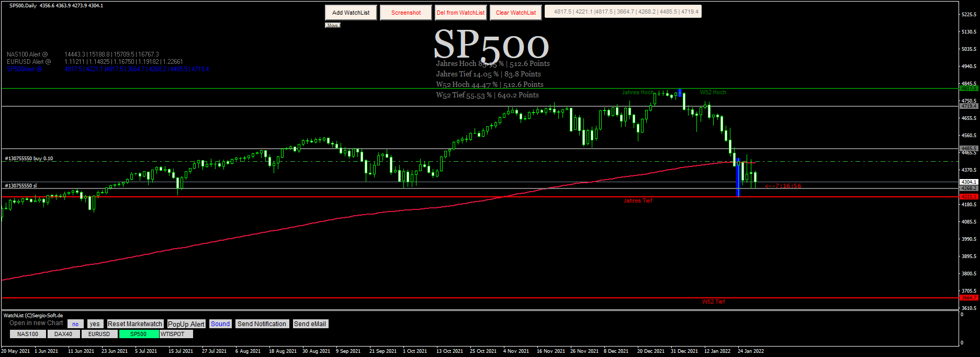Open the EURUSD symbol chart
This screenshot has width=980, height=357.
(99, 334)
